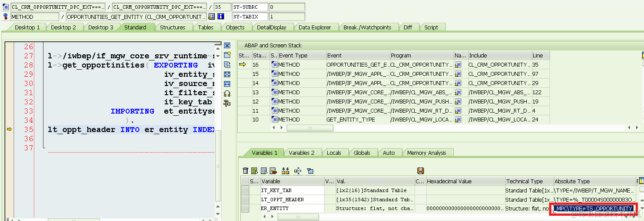Image resolution: width=644 pixels, height=221 pixels.
Task: Click the Program column header in stack table
Action: click(422, 55)
